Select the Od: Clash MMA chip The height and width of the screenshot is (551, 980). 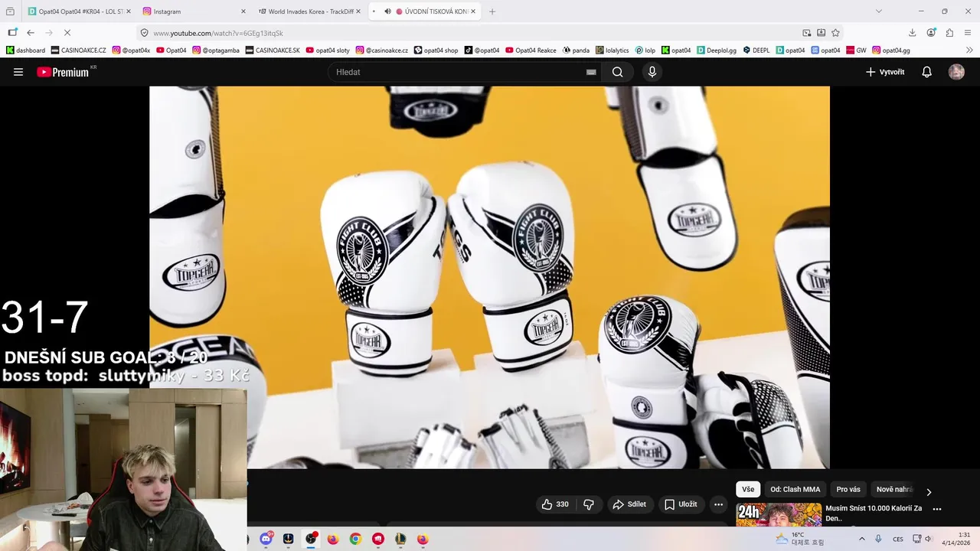[795, 490]
